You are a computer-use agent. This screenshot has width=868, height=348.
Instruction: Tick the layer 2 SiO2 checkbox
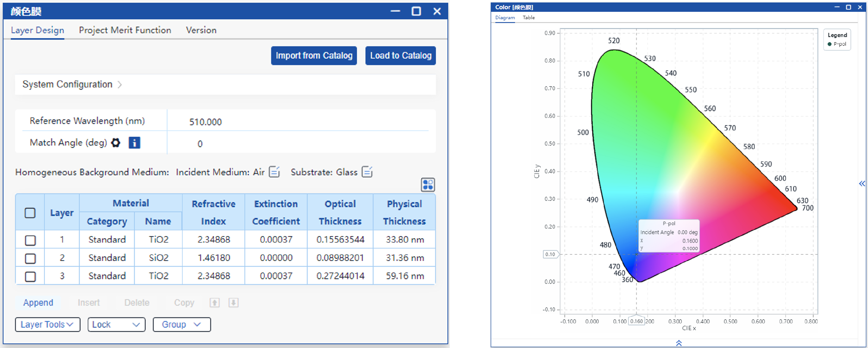point(30,258)
